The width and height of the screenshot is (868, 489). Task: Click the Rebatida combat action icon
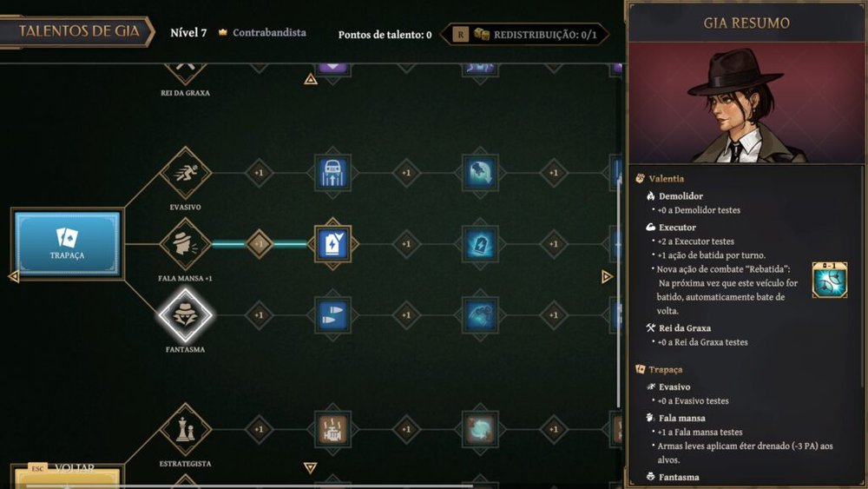coord(829,280)
